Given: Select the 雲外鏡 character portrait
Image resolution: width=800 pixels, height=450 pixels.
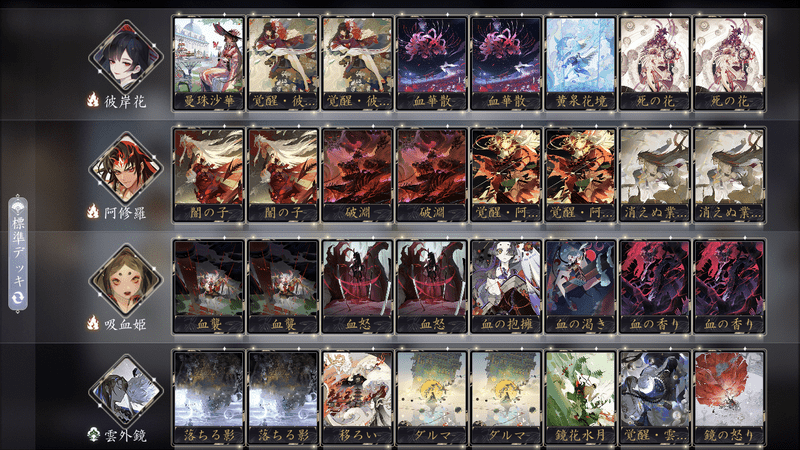Looking at the screenshot, I should [x=126, y=390].
